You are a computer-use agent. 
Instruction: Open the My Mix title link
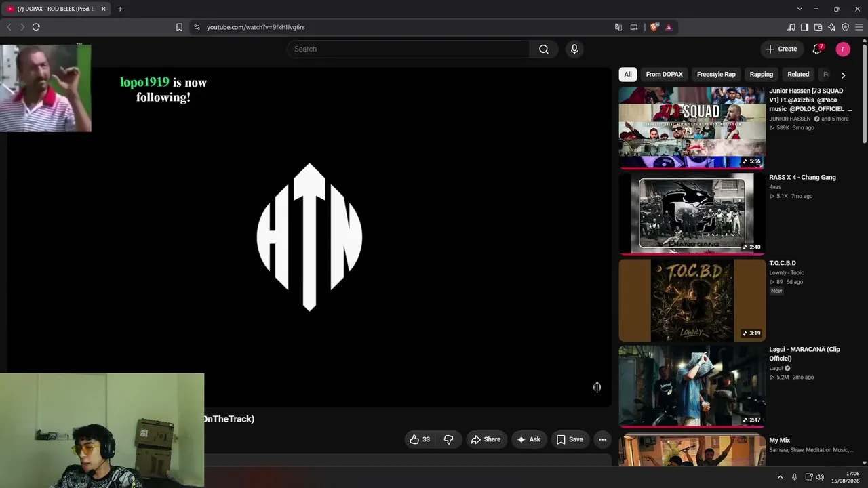pos(780,441)
